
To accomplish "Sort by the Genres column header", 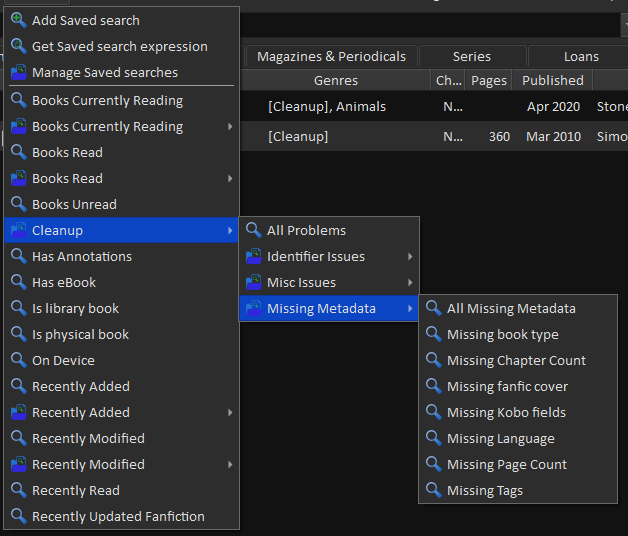I will (335, 80).
